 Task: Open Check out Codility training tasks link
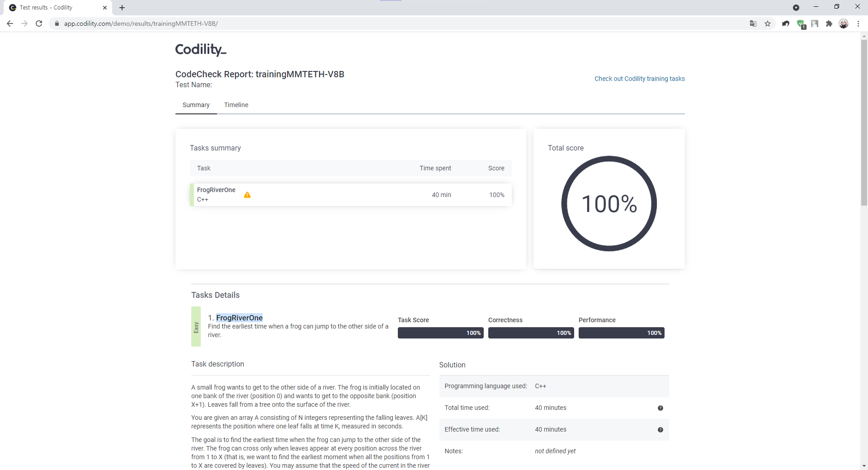click(x=639, y=79)
